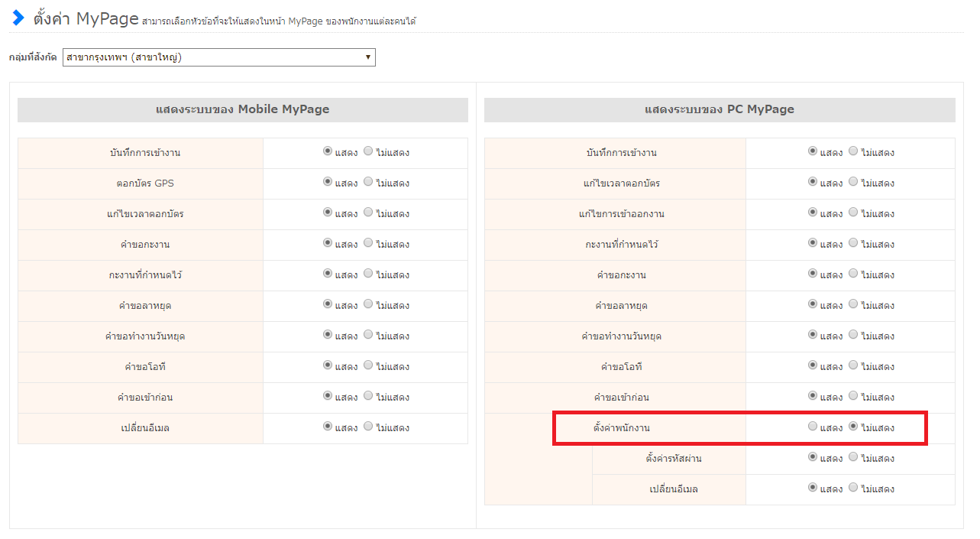
Task: Choose ไม่แสดง for Mobile คำขอกะงาน
Action: pos(368,243)
